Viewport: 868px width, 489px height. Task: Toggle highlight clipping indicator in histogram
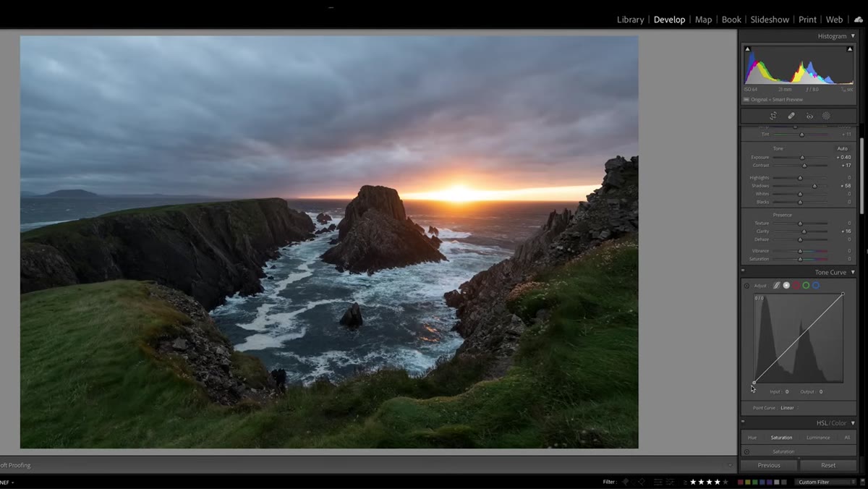[850, 49]
